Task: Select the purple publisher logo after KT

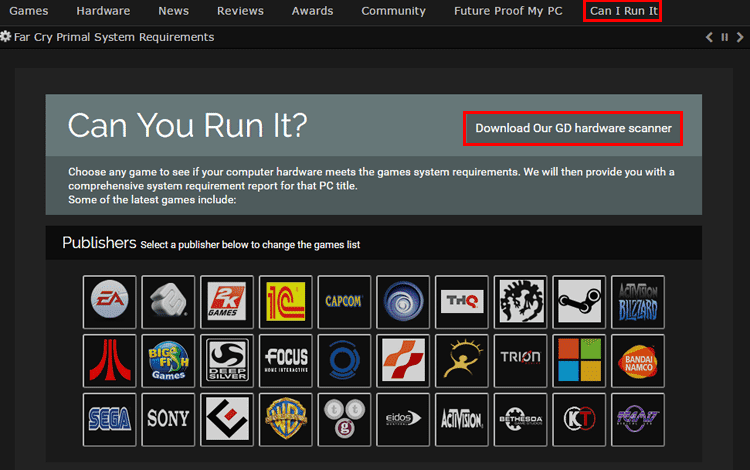Action: click(638, 420)
